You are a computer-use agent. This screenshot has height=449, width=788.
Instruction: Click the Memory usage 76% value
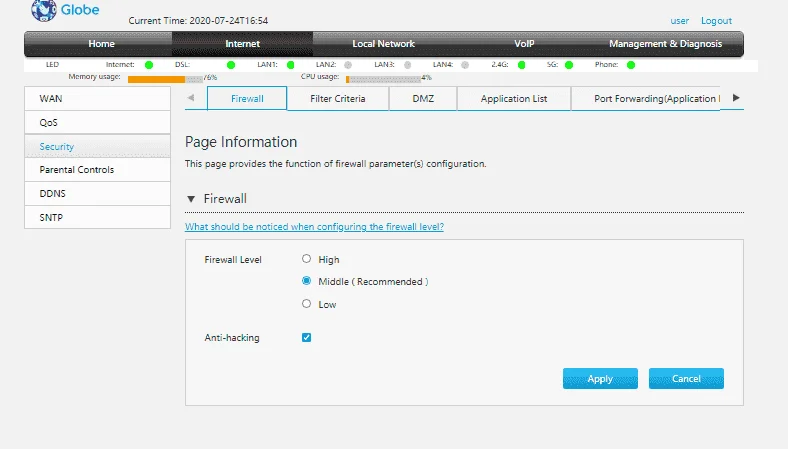(x=211, y=77)
